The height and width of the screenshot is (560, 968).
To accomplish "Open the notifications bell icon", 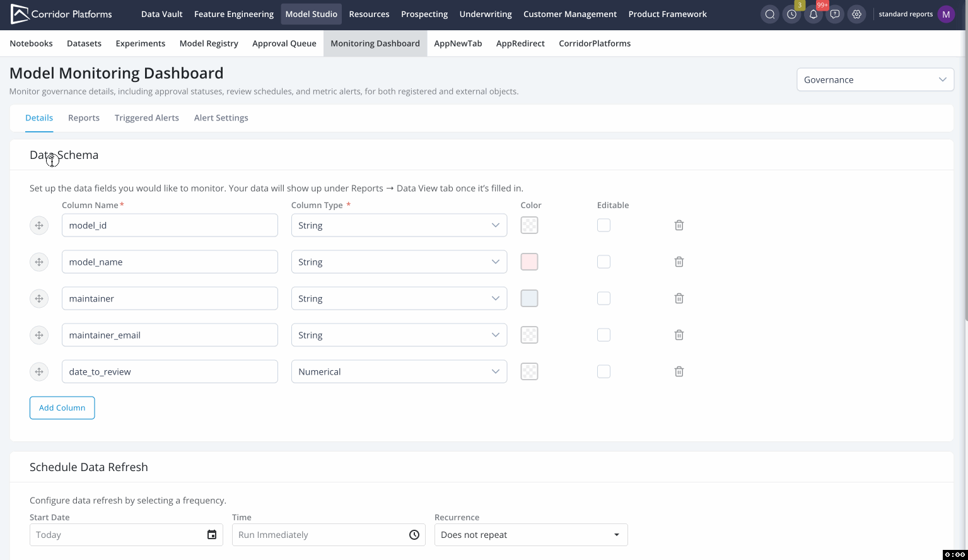I will [x=813, y=14].
